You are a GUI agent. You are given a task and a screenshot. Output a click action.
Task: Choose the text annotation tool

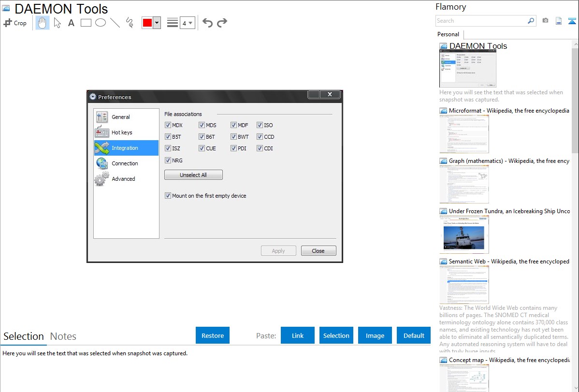[71, 23]
